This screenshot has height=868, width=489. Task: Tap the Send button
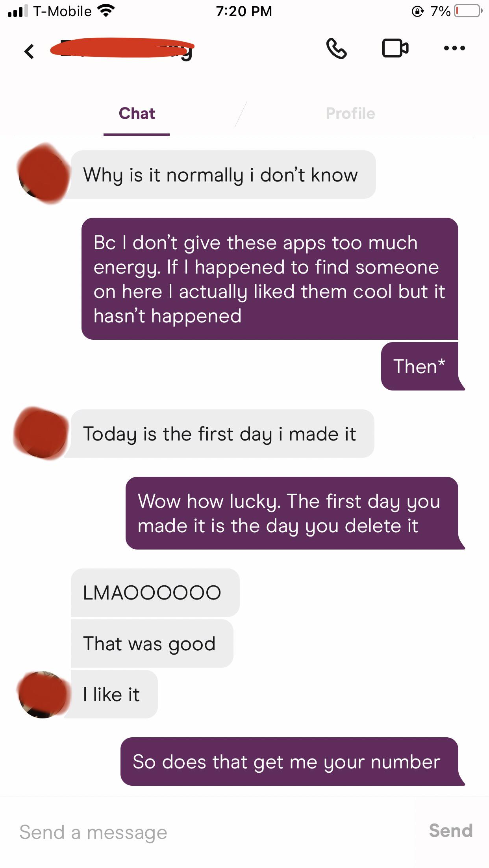point(451,831)
